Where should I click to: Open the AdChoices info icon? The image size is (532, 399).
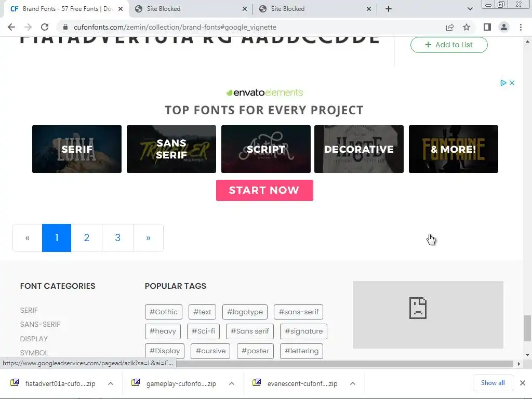coord(503,83)
